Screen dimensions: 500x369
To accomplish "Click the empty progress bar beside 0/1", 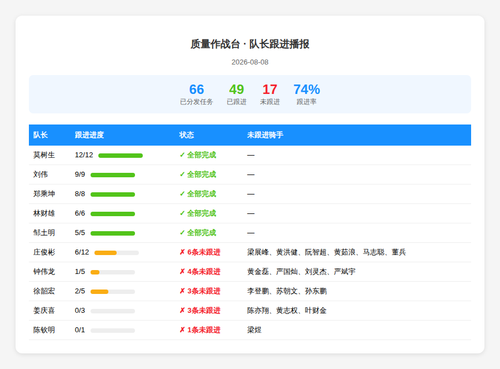I will tap(113, 331).
